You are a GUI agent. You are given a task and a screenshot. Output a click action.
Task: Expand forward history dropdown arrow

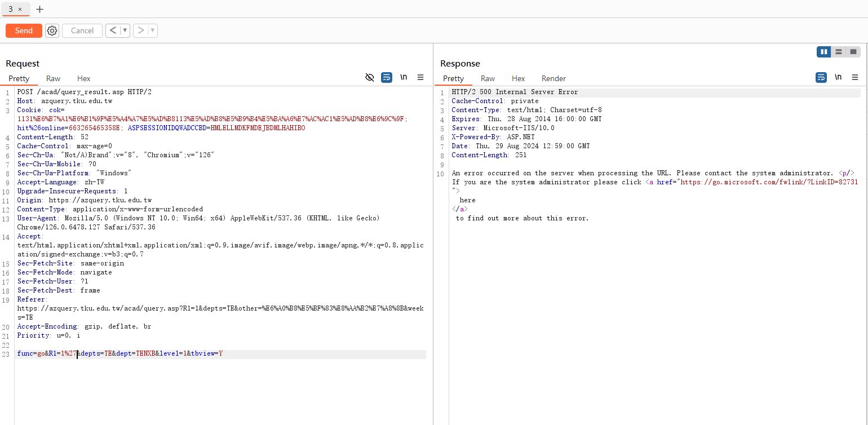153,30
